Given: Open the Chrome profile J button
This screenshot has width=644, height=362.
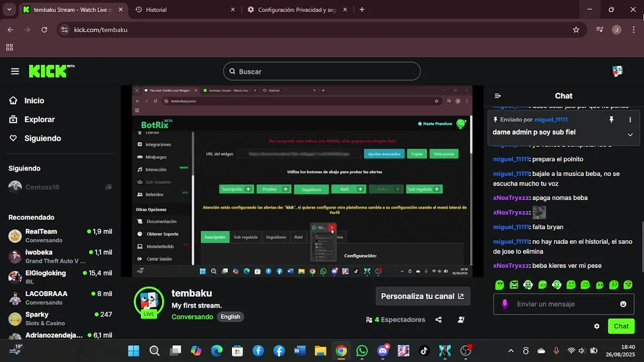Looking at the screenshot, I should coord(617,30).
